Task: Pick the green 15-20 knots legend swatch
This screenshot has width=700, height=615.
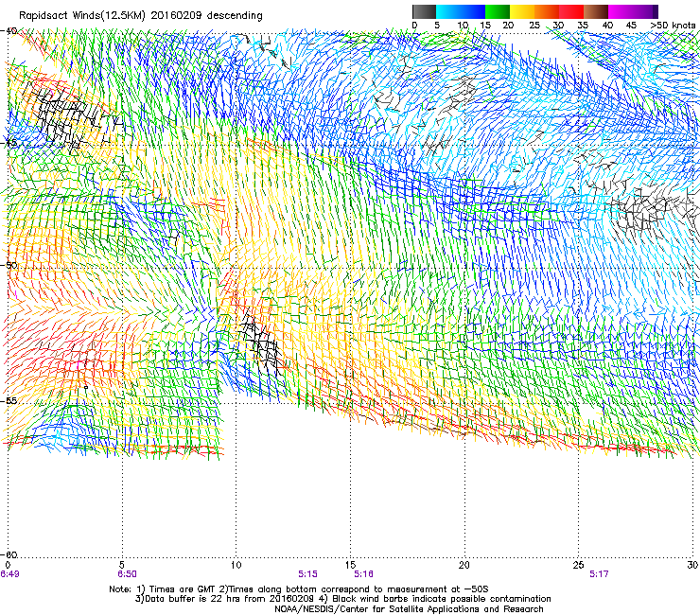Action: pos(498,11)
